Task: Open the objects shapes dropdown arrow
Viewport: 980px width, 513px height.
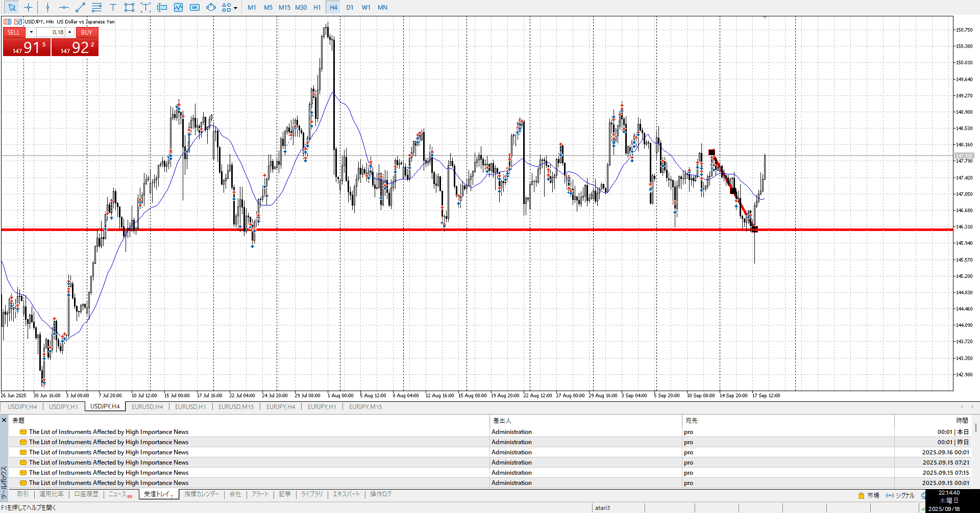Action: (x=235, y=8)
